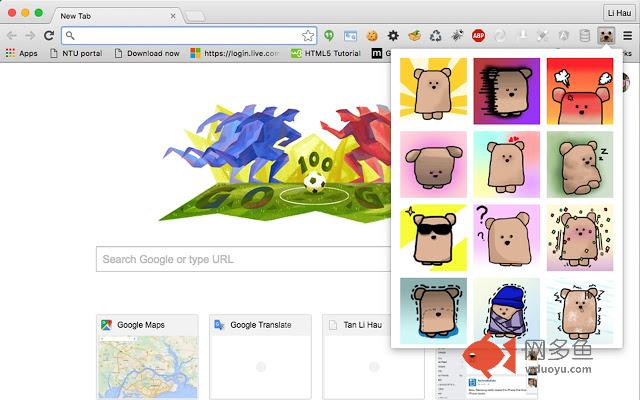Close the New Tab tab
This screenshot has height=400, width=640.
pyautogui.click(x=173, y=16)
